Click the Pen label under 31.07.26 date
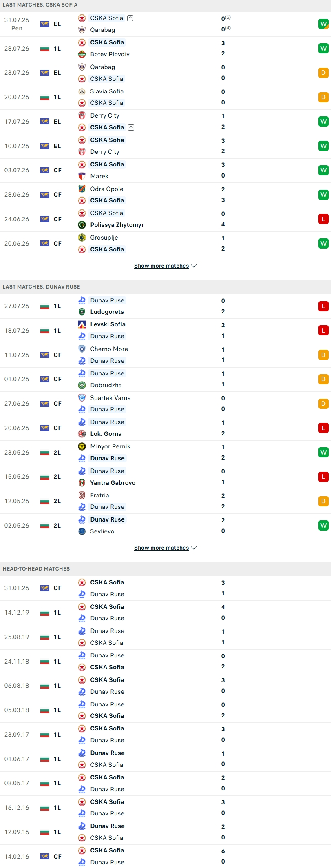This screenshot has width=331, height=868. click(x=17, y=28)
